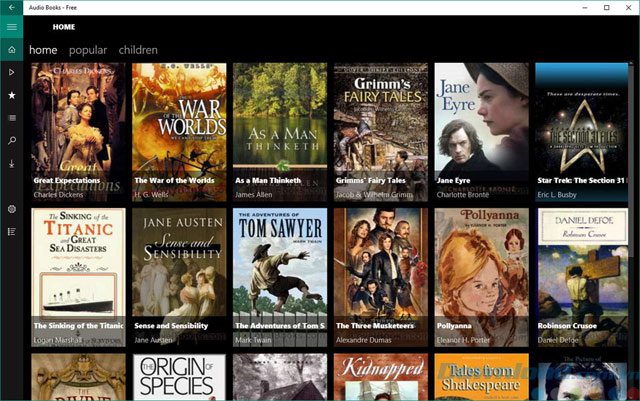Open The Sinking of the Titanic book
640x401 pixels.
tap(78, 278)
